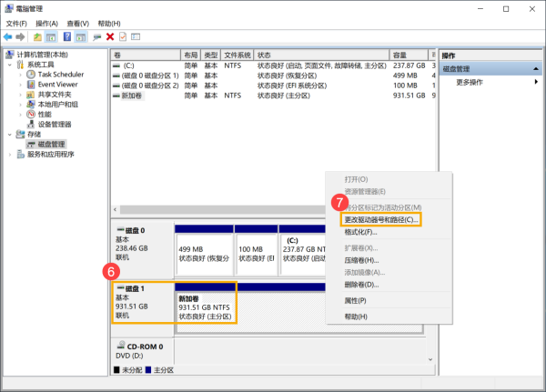Viewport: 546px width, 392px height.
Task: Collapse the 存储 tree node
Action: (x=11, y=135)
